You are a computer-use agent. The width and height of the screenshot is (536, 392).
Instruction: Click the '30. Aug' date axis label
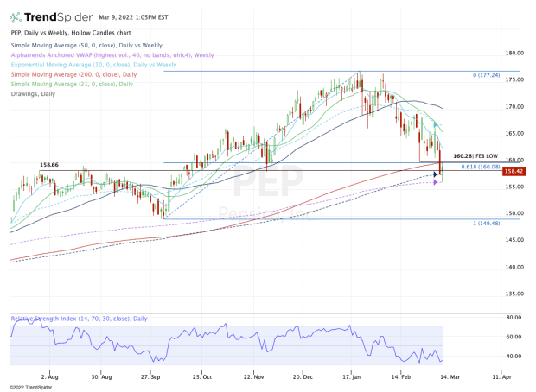[101, 377]
